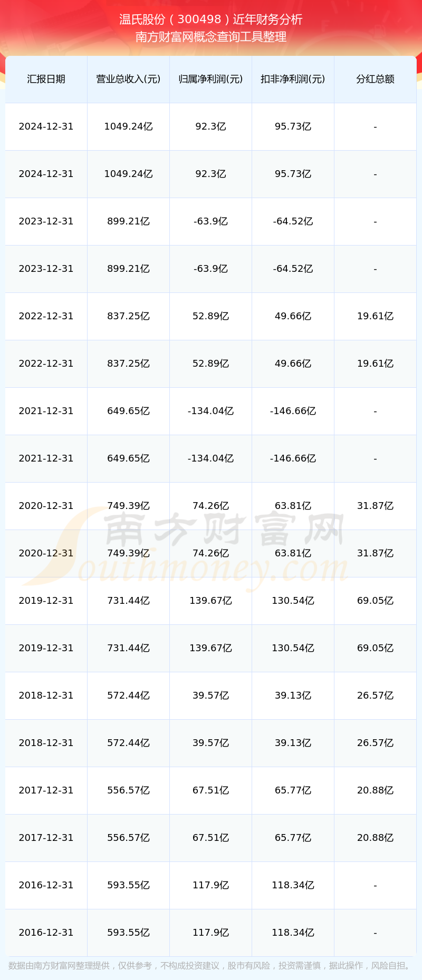Click the footer disclaimer text

click(x=211, y=966)
